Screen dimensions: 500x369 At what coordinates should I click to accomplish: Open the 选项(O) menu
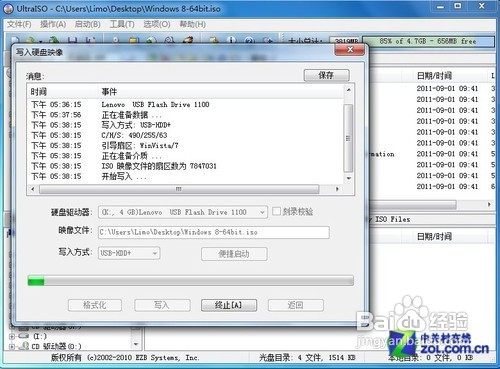(157, 24)
